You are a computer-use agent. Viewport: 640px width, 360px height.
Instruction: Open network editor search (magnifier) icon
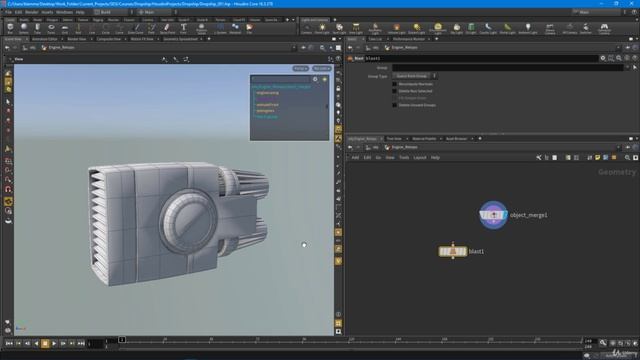[x=627, y=158]
